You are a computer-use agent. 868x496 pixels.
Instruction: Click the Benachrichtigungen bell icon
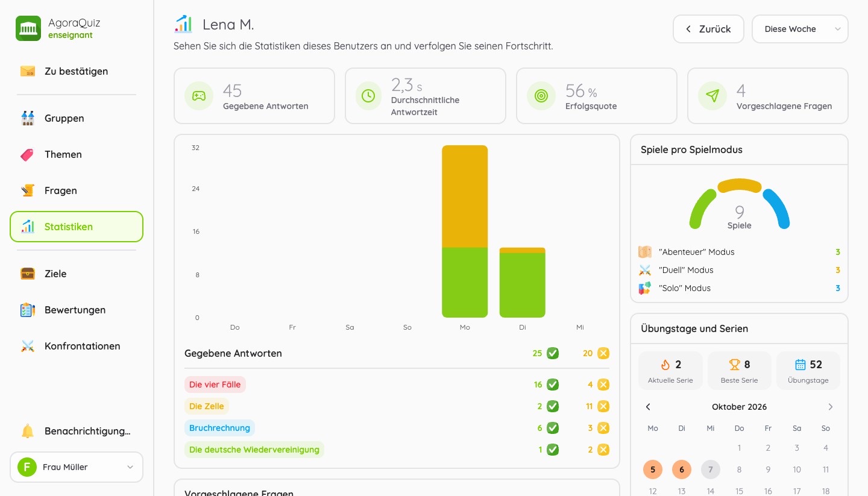coord(28,432)
